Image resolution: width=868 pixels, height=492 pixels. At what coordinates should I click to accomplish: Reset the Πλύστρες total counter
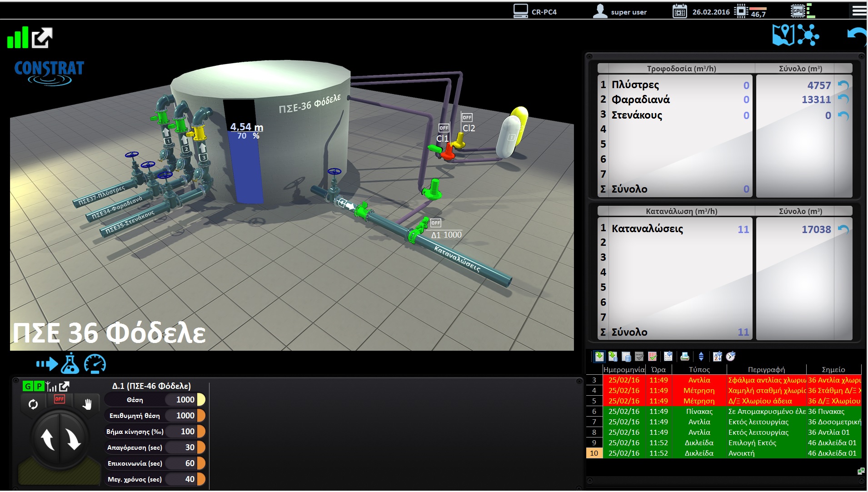[x=843, y=85]
